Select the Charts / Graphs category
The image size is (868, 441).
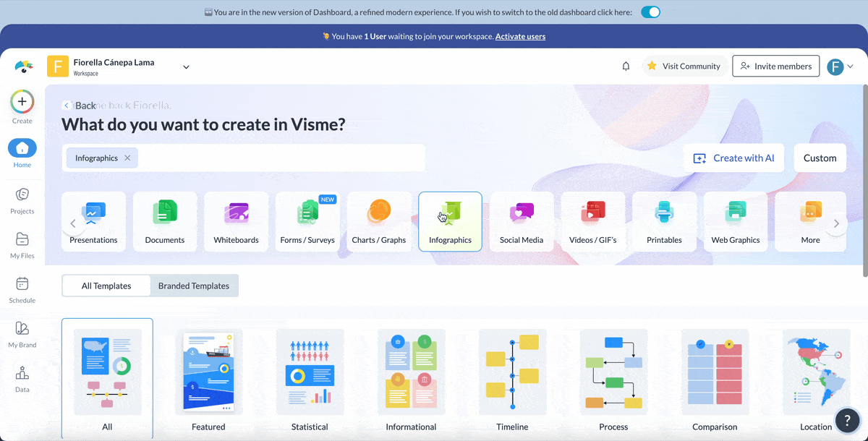click(x=379, y=220)
